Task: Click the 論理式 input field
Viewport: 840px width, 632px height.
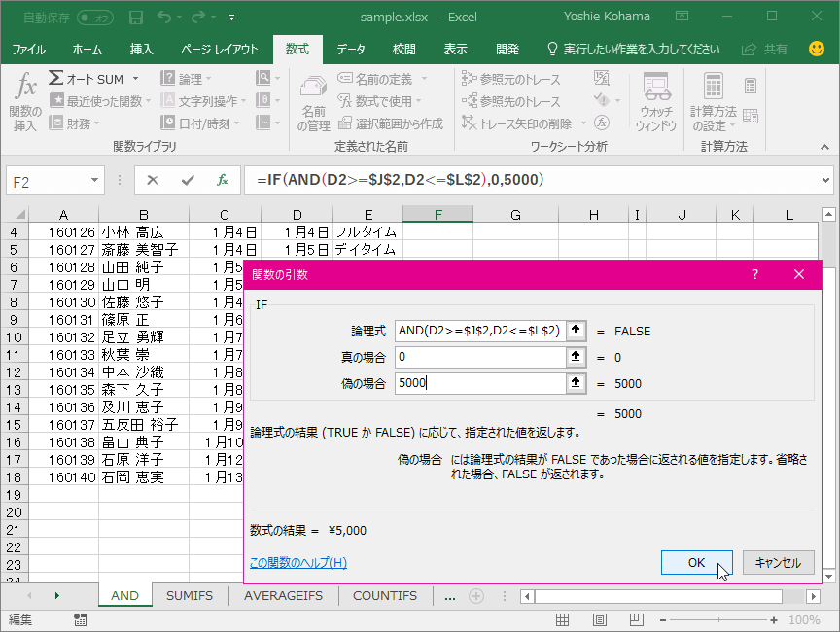Action: click(480, 331)
